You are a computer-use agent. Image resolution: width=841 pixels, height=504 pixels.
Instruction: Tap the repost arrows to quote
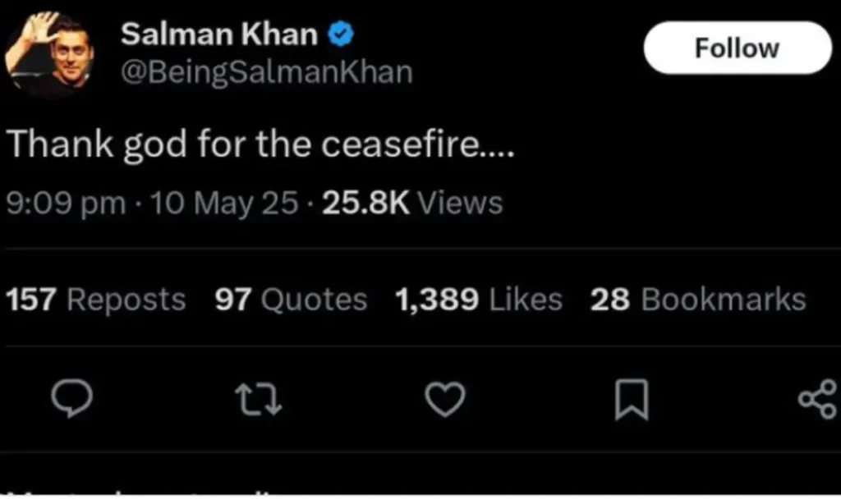259,401
